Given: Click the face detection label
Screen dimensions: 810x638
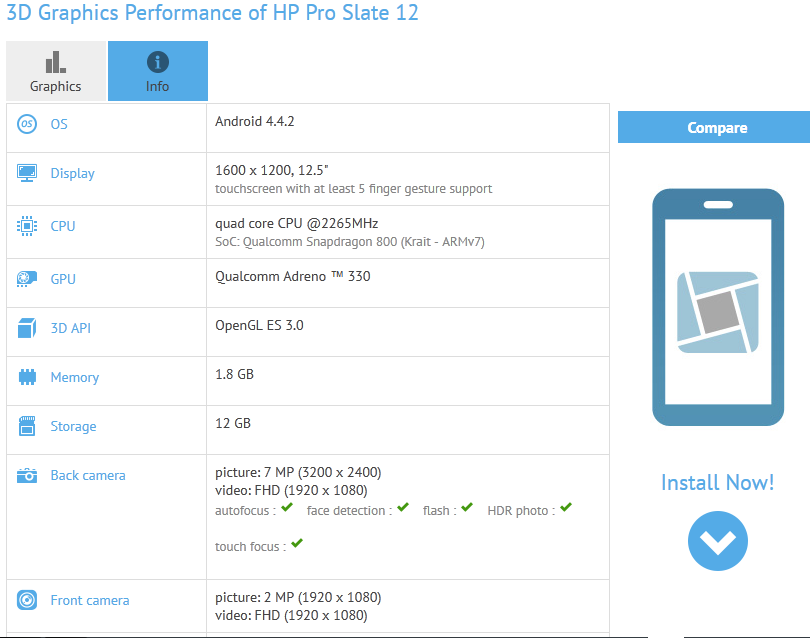Looking at the screenshot, I should tap(349, 511).
